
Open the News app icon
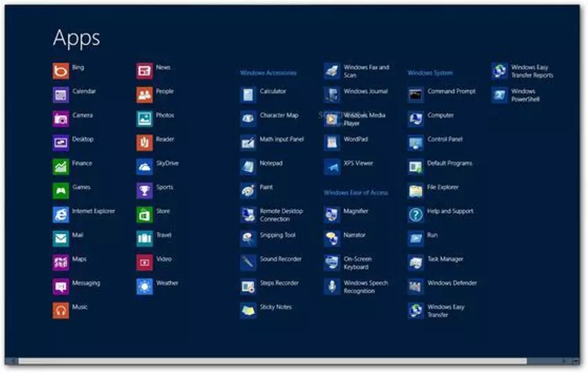pos(145,71)
